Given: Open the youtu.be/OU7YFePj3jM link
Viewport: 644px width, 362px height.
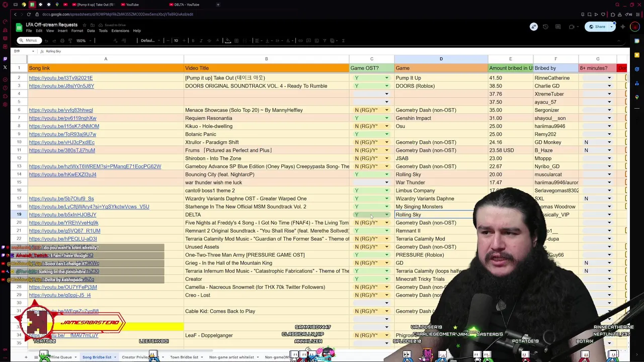Looking at the screenshot, I should click(x=63, y=287).
